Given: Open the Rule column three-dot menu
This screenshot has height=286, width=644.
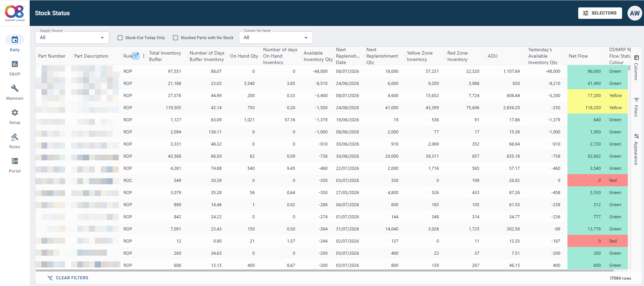Looking at the screenshot, I should click(x=144, y=56).
